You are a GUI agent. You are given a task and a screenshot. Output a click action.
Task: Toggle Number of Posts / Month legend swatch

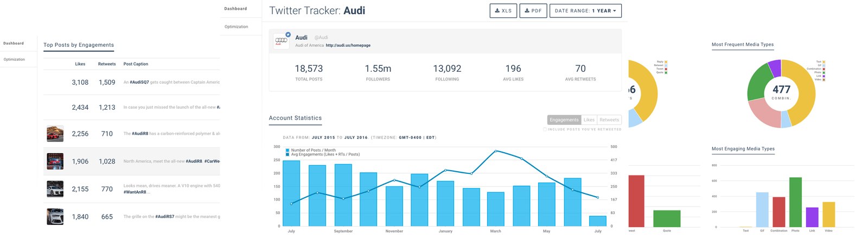coord(288,151)
